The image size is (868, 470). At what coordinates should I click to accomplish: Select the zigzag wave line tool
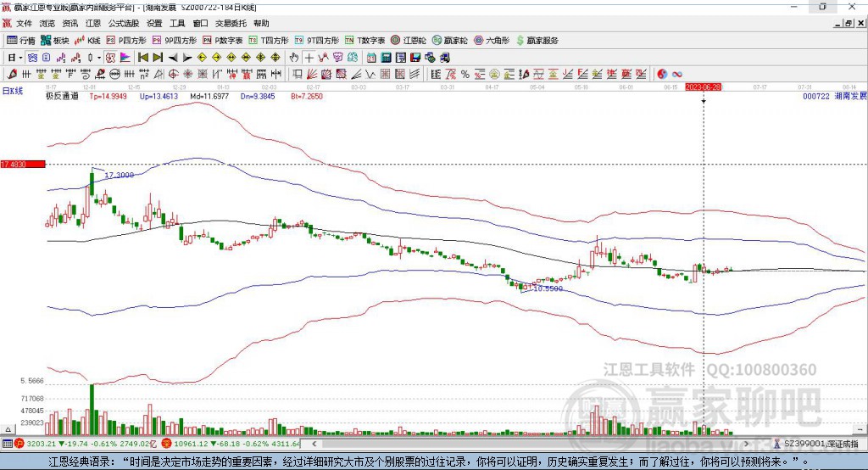[370, 75]
